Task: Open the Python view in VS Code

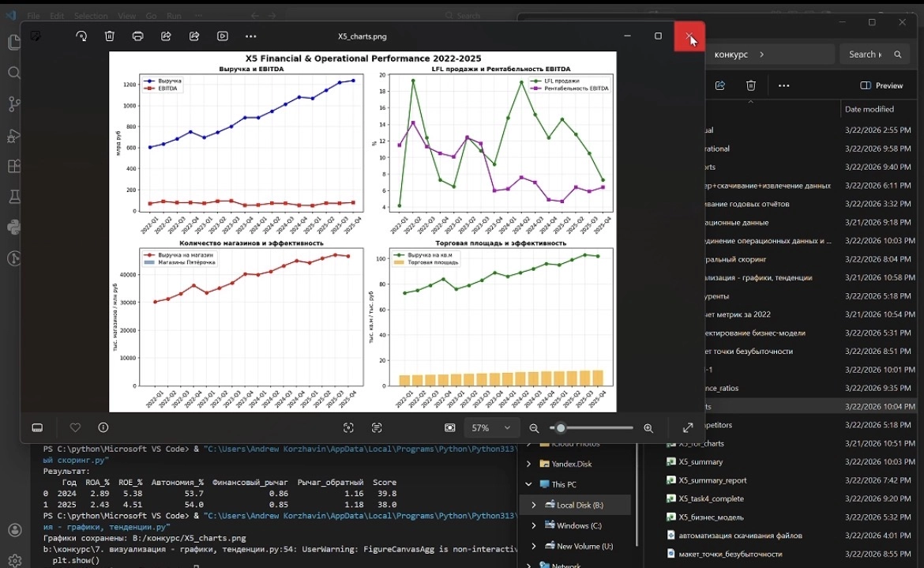Action: [14, 228]
